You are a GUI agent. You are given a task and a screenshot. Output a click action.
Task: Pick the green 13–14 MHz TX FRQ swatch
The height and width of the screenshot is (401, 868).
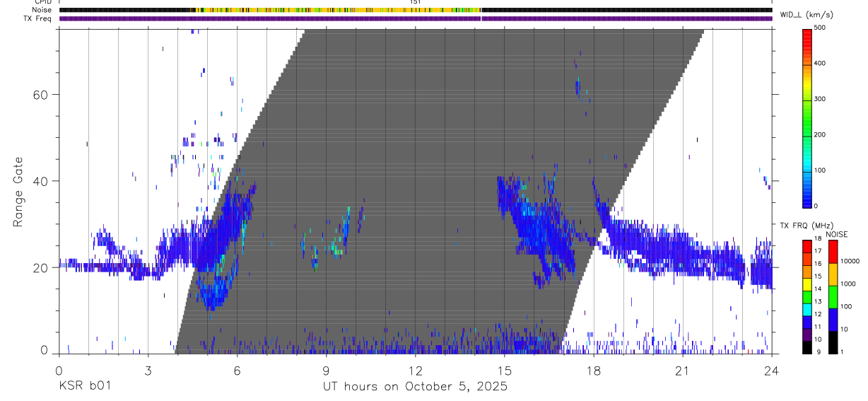[808, 296]
